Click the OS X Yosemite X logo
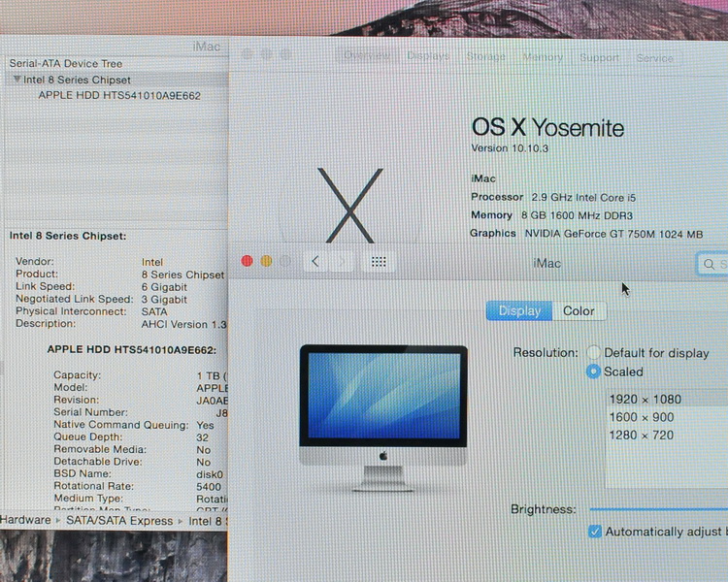The width and height of the screenshot is (728, 582). click(350, 205)
